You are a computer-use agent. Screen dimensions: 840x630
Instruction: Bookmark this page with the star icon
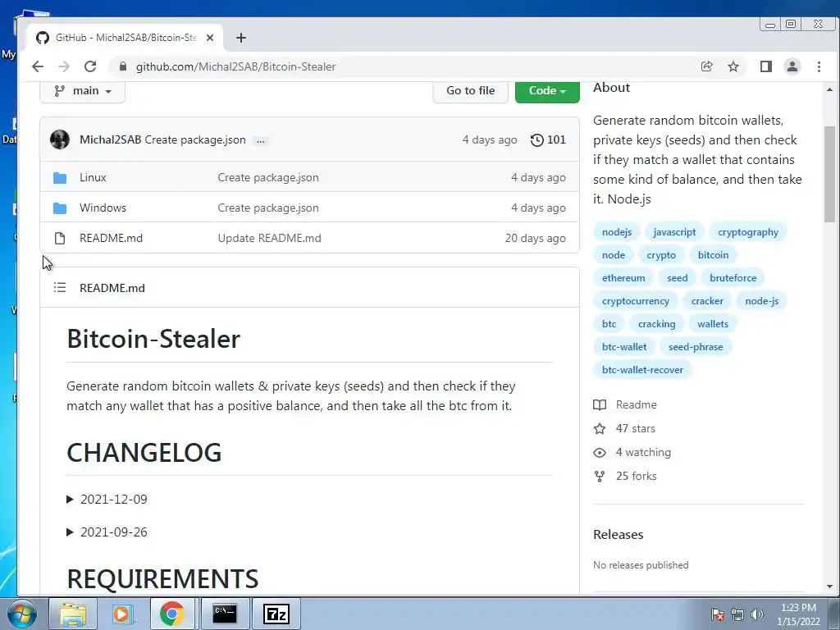[733, 66]
